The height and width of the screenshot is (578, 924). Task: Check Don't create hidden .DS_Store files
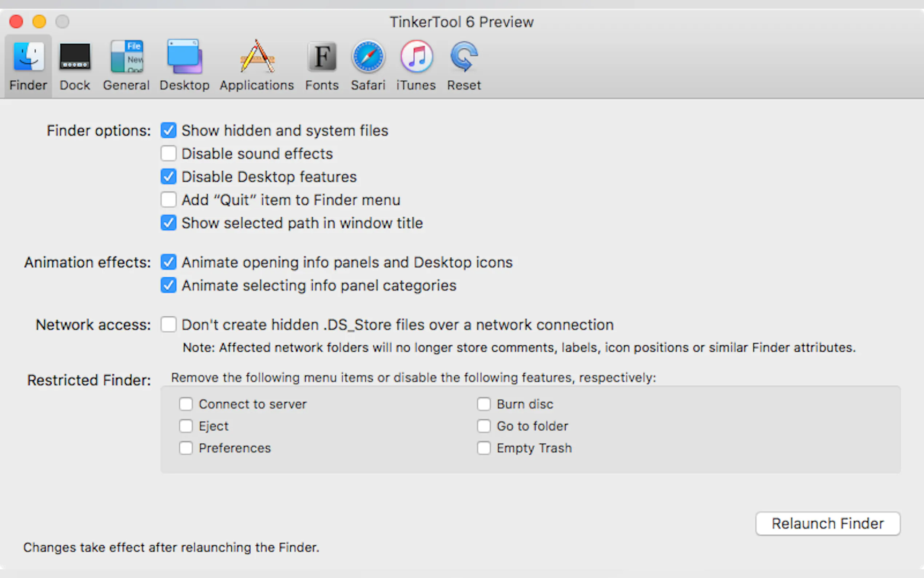pyautogui.click(x=168, y=325)
